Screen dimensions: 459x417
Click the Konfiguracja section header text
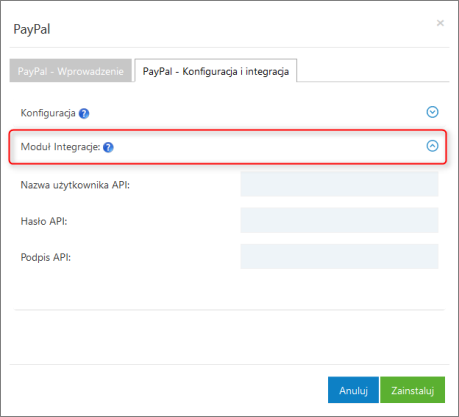[48, 113]
